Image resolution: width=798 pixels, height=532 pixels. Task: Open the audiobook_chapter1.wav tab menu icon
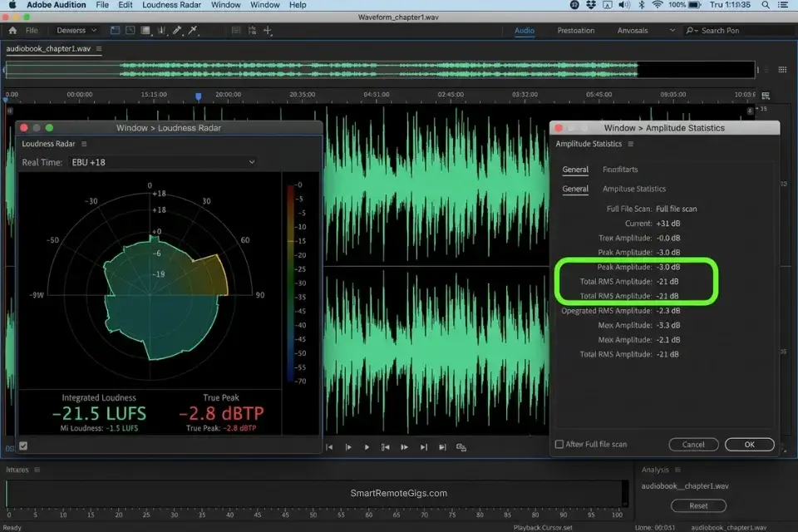click(99, 49)
